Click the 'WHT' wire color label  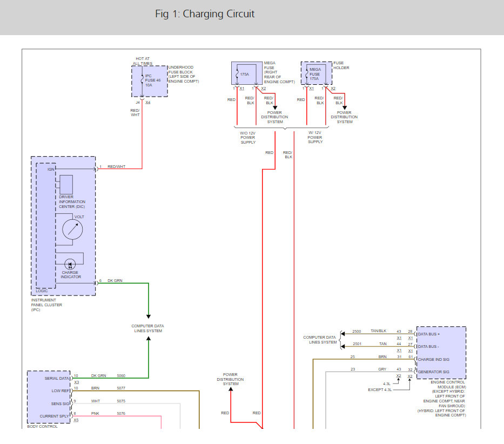click(96, 401)
